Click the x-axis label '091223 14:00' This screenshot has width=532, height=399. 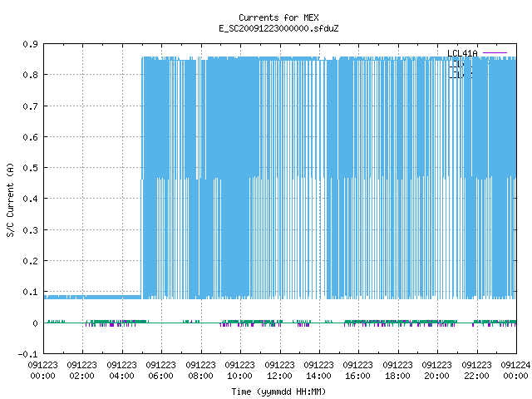(318, 371)
